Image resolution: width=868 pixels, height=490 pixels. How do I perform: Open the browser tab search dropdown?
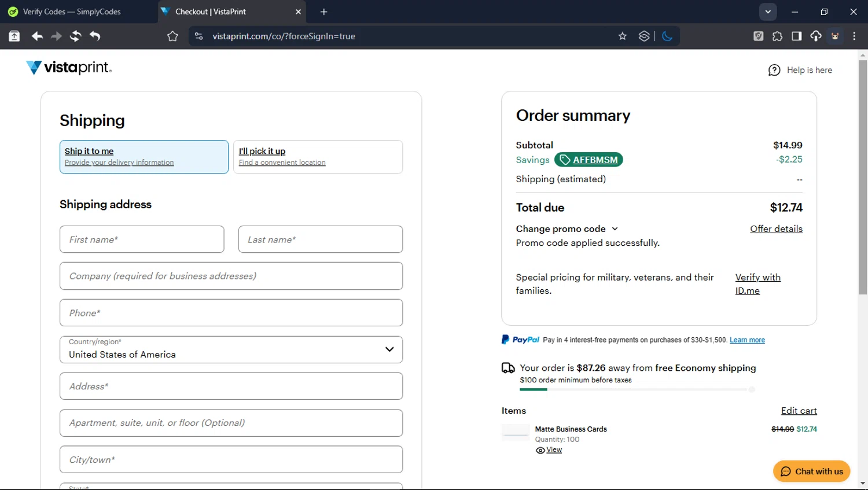(768, 12)
